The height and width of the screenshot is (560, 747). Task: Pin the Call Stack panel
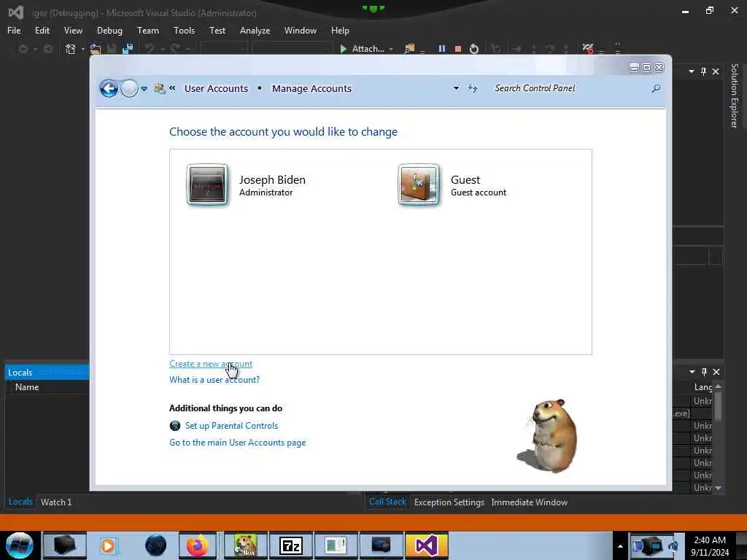pyautogui.click(x=704, y=372)
